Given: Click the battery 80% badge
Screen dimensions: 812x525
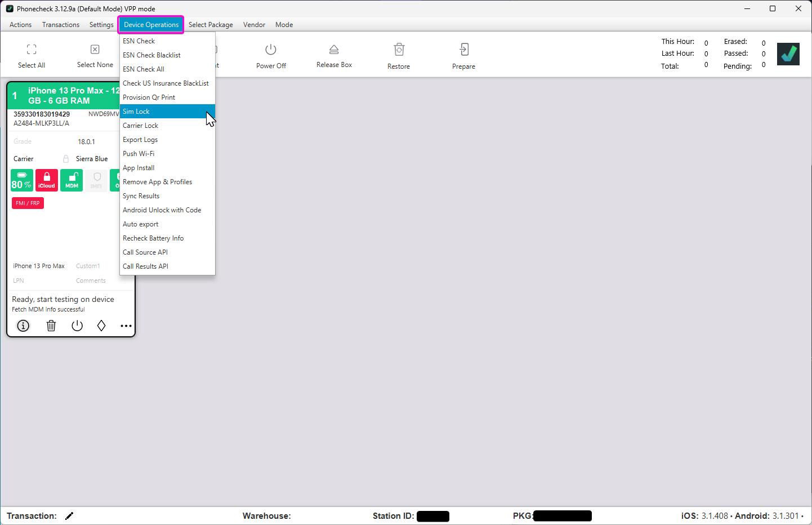Looking at the screenshot, I should (22, 180).
